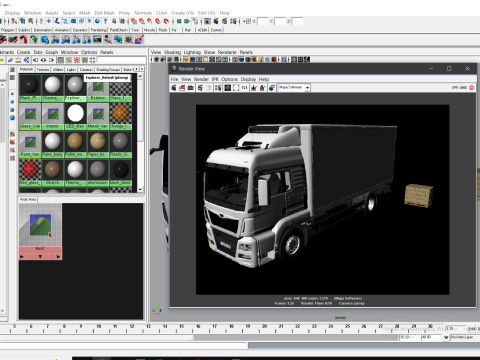This screenshot has height=360, width=480.
Task: Open the Create UVs menu
Action: pyautogui.click(x=183, y=13)
